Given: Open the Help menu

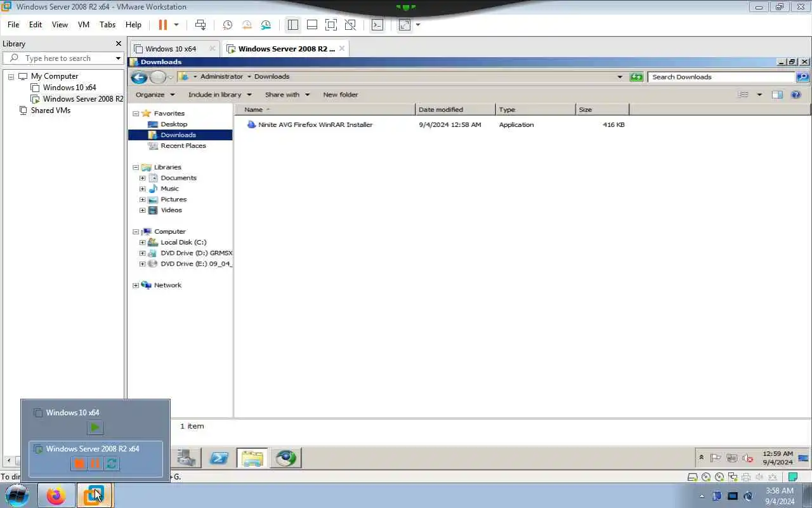Looking at the screenshot, I should click(x=133, y=25).
